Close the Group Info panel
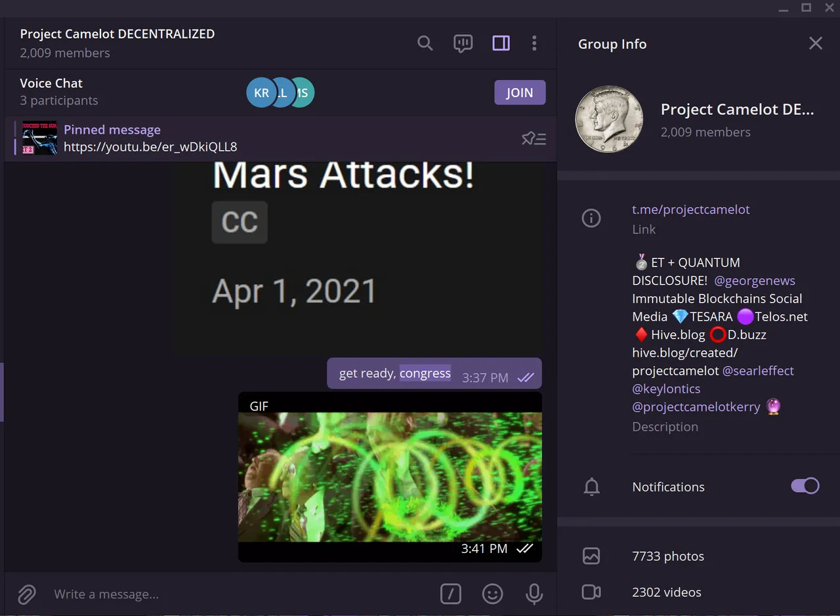 [x=815, y=43]
